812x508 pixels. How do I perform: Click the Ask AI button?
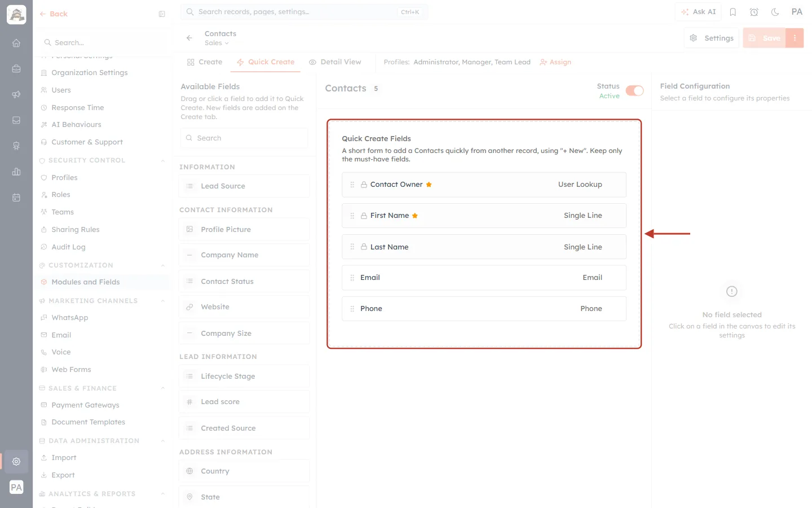tap(698, 12)
